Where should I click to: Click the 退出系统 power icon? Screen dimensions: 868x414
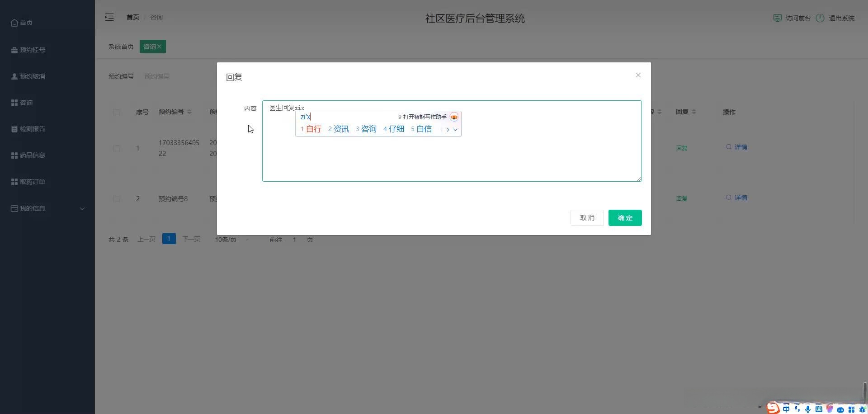pos(821,18)
